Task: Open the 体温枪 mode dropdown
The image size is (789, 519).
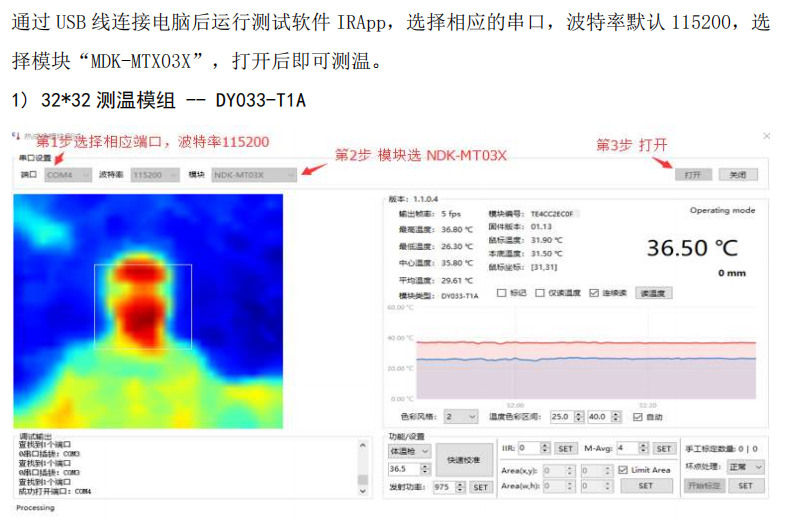Action: 409,451
